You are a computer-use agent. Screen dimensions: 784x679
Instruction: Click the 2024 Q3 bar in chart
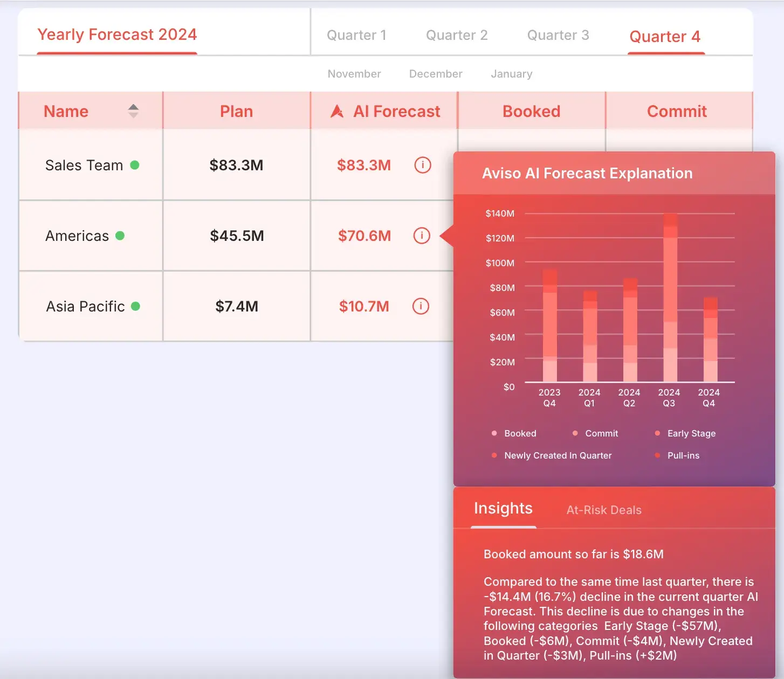pyautogui.click(x=670, y=302)
